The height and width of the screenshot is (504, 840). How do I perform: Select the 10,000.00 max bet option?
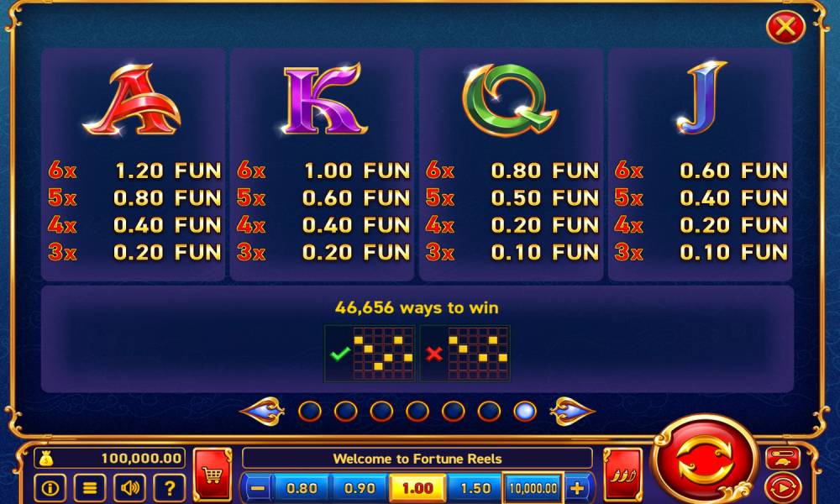(x=533, y=488)
